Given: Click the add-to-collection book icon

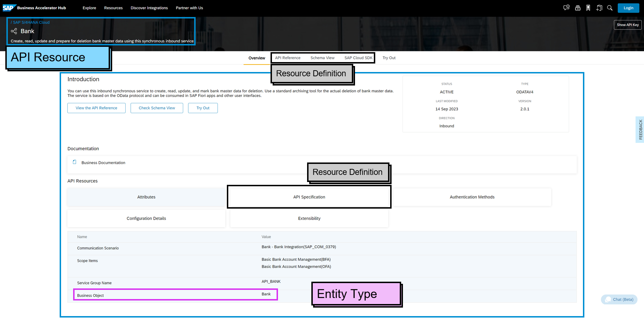Looking at the screenshot, I should 599,7.
